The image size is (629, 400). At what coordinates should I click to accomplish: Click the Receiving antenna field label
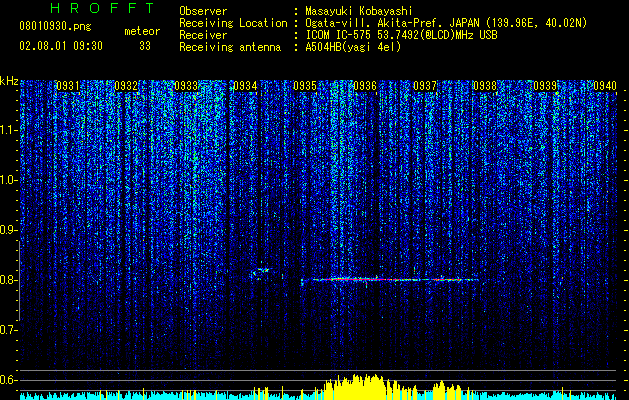click(230, 47)
